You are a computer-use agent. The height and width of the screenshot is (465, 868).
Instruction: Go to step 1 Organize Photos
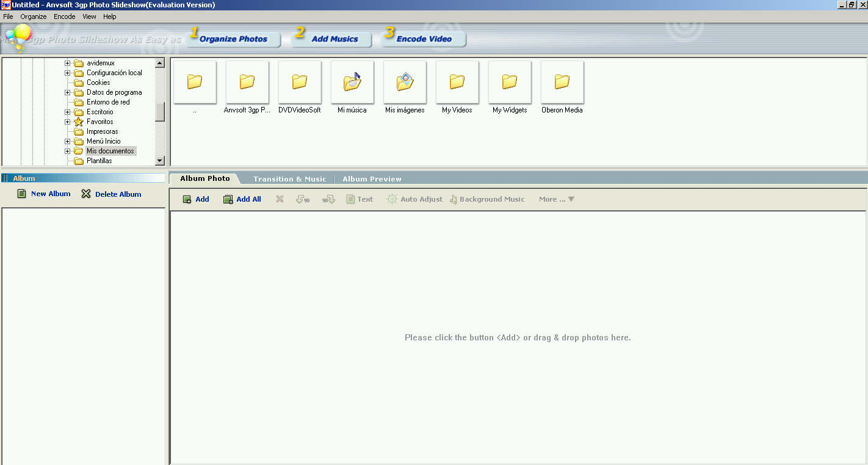pyautogui.click(x=233, y=39)
